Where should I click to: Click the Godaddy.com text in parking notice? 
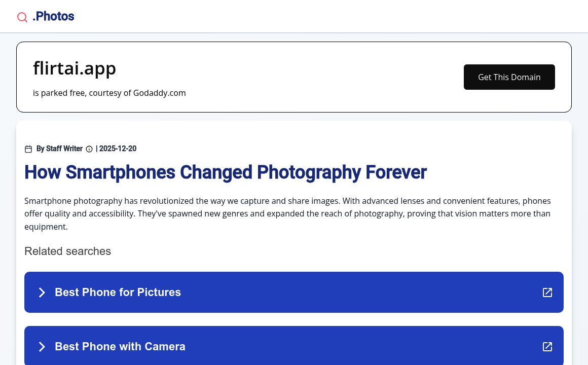159,93
